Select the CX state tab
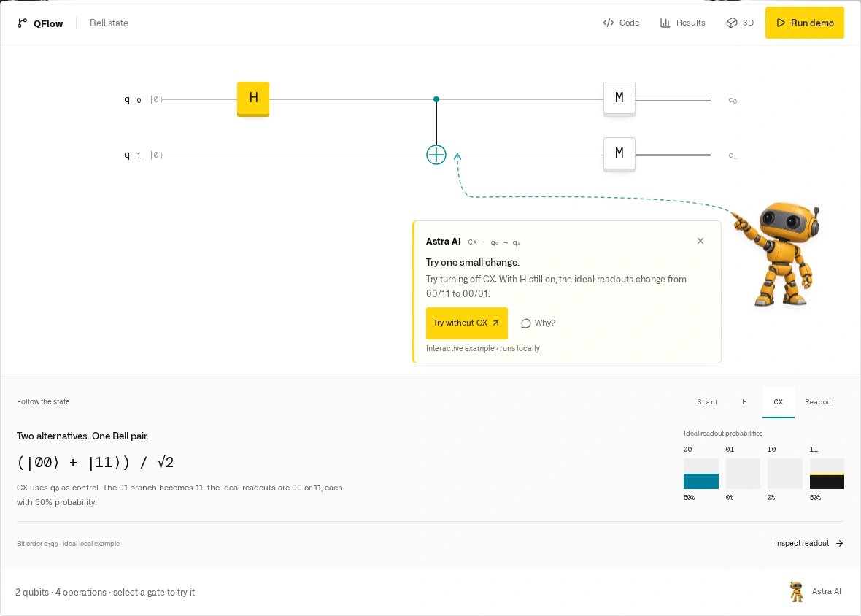This screenshot has height=616, width=861. (778, 402)
